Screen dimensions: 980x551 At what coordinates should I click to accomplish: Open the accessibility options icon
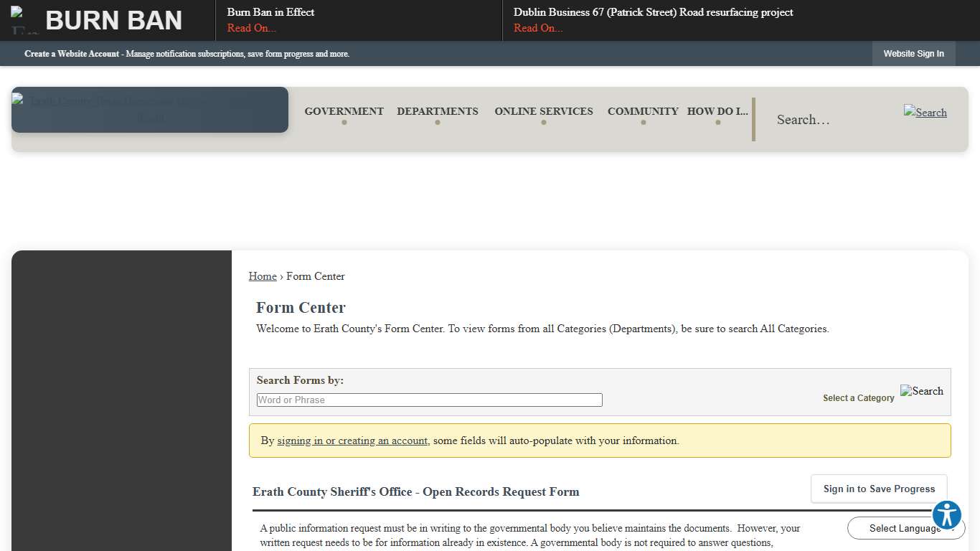tap(946, 515)
